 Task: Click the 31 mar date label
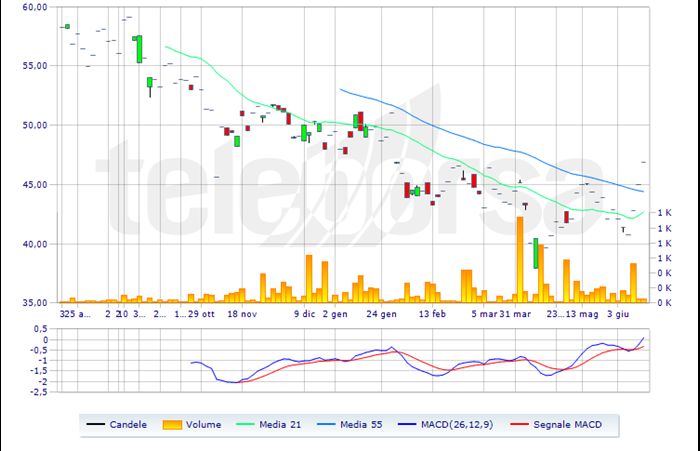coord(515,314)
